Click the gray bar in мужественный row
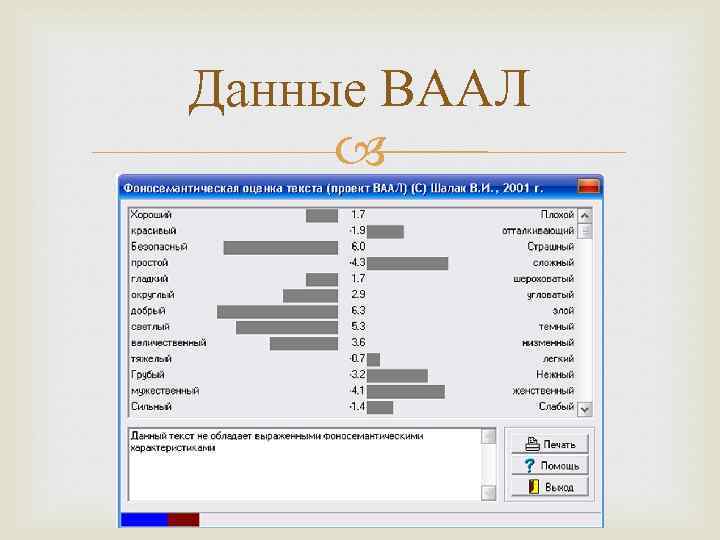Viewport: 720px width, 540px height. tap(405, 392)
